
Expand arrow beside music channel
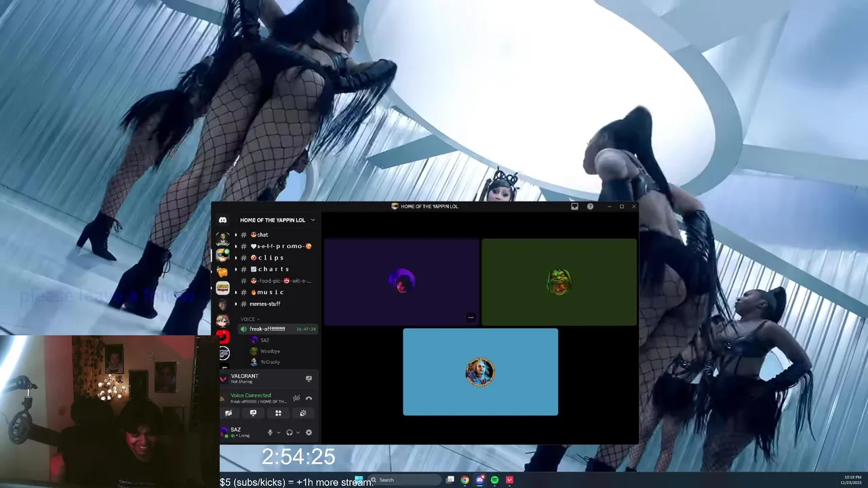[235, 292]
